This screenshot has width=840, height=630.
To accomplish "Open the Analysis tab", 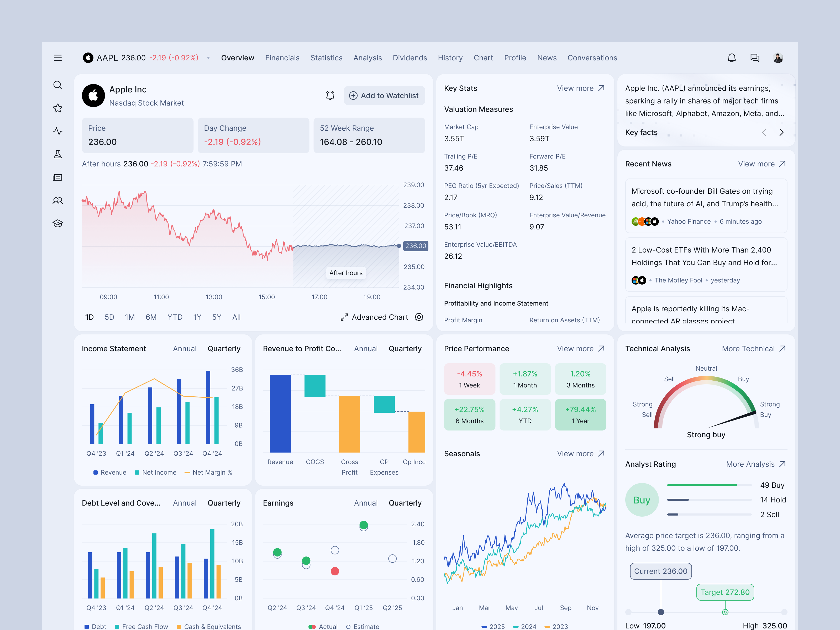I will 367,58.
